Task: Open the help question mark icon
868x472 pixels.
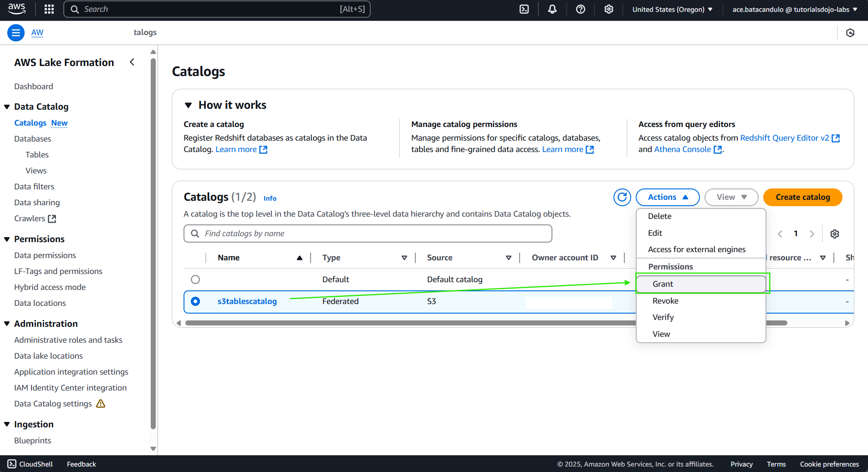Action: [x=581, y=9]
